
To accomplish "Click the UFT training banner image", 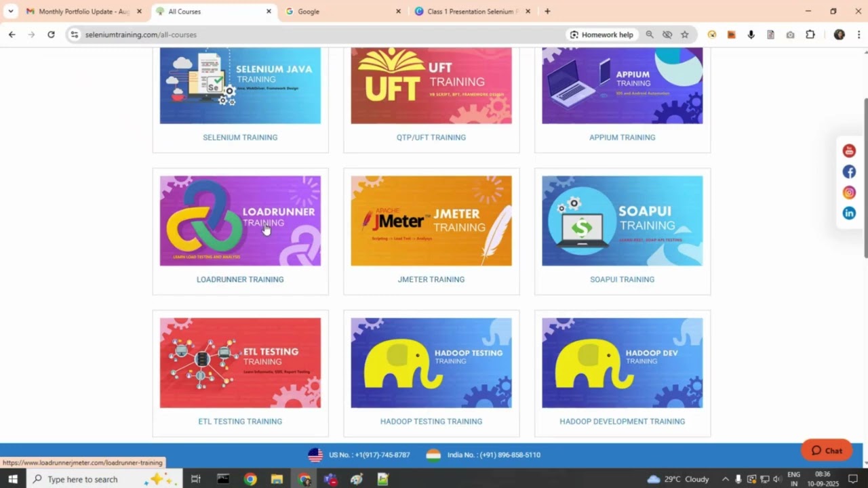I will coord(431,85).
